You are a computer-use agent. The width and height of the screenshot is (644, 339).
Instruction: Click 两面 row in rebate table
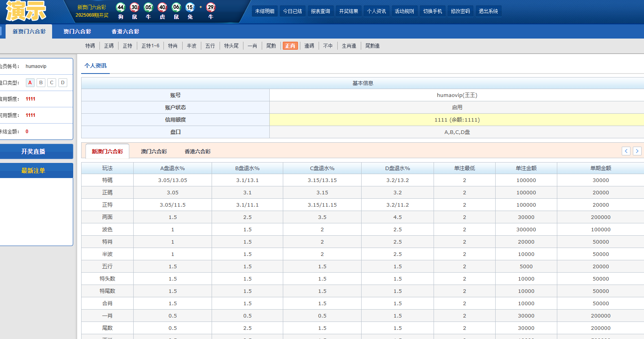363,217
